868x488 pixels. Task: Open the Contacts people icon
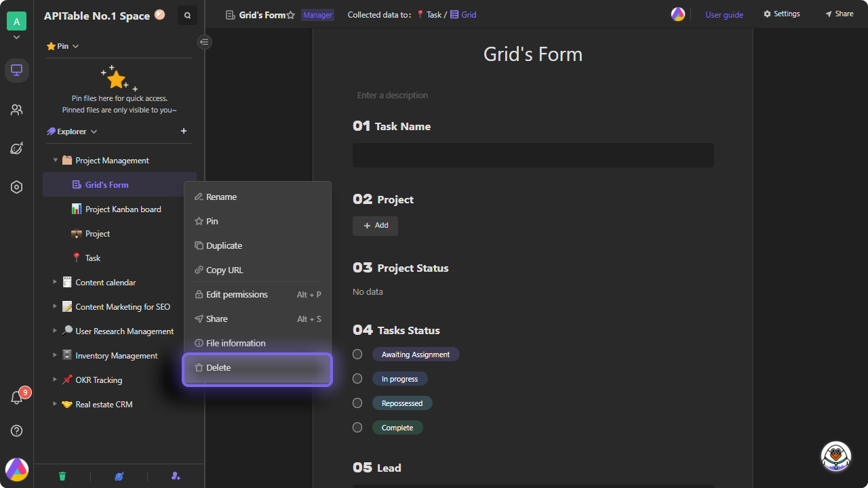point(17,109)
